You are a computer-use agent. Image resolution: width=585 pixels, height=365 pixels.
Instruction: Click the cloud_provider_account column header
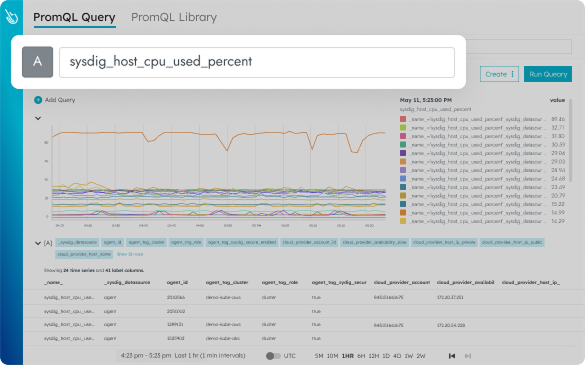402,283
